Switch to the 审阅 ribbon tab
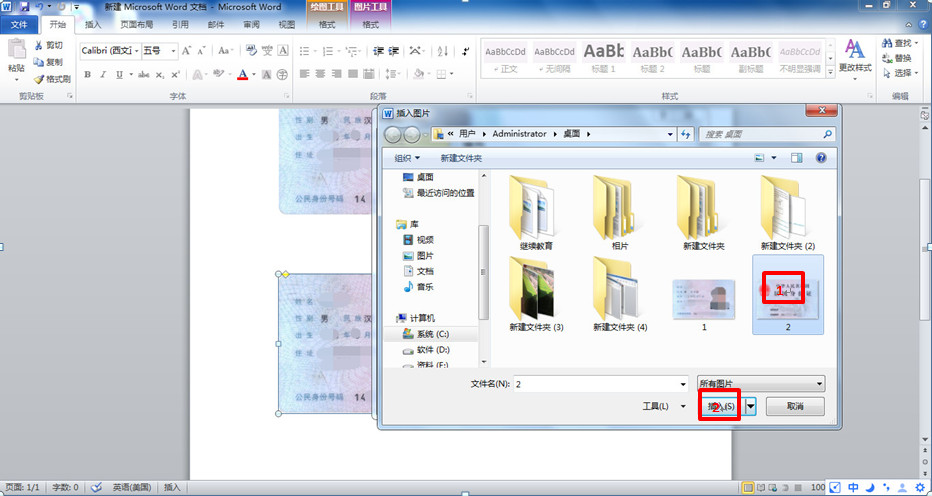The image size is (932, 496). (x=251, y=25)
